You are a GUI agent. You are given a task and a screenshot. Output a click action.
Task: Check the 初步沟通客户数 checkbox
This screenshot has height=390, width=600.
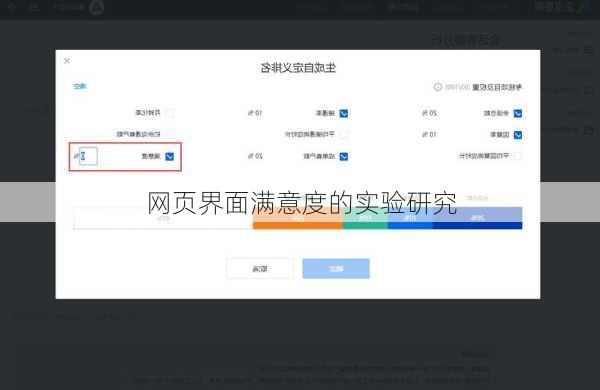click(170, 134)
